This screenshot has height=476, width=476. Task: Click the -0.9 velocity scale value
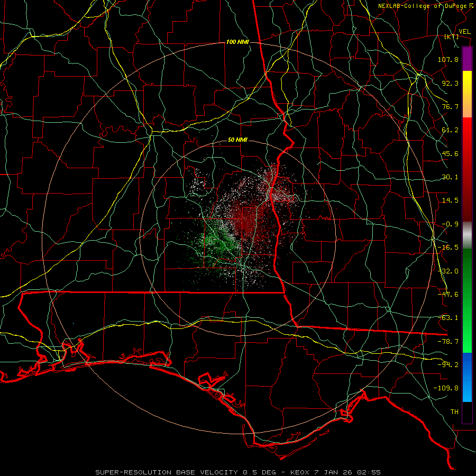point(450,224)
